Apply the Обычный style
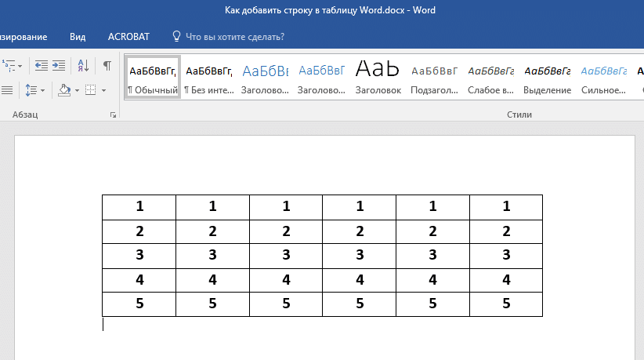This screenshot has height=360, width=644. [x=153, y=77]
